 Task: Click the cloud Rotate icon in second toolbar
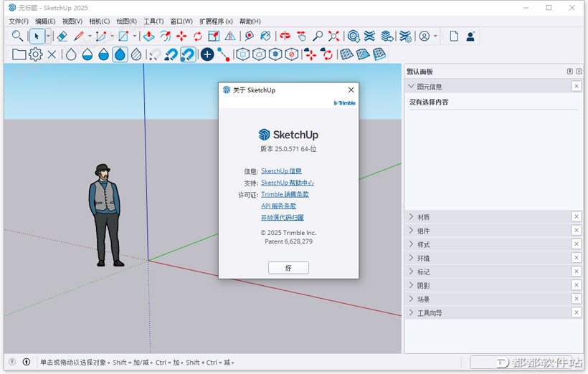pyautogui.click(x=326, y=54)
